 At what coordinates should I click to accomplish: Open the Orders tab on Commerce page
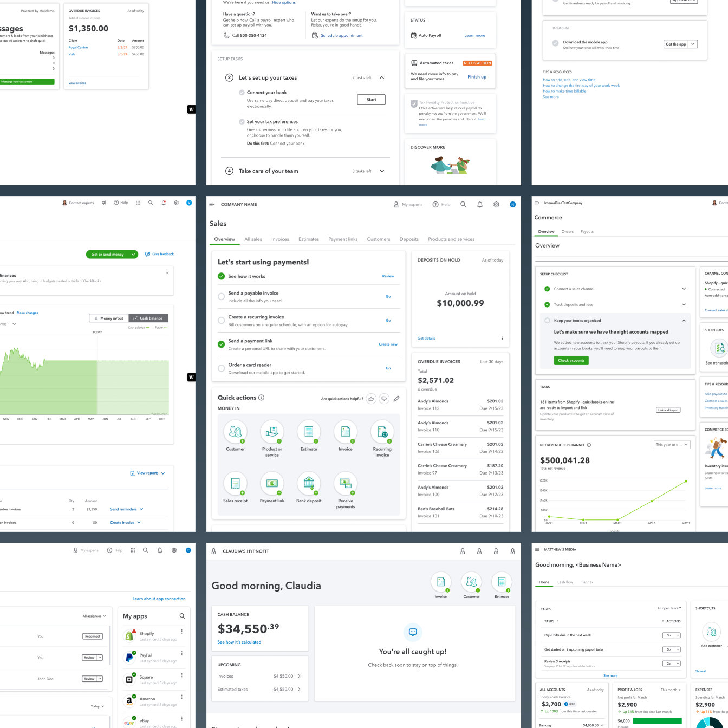tap(567, 232)
